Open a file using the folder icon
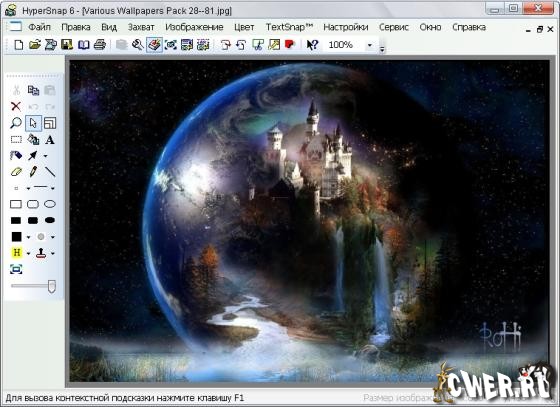The width and height of the screenshot is (560, 407). click(x=35, y=45)
